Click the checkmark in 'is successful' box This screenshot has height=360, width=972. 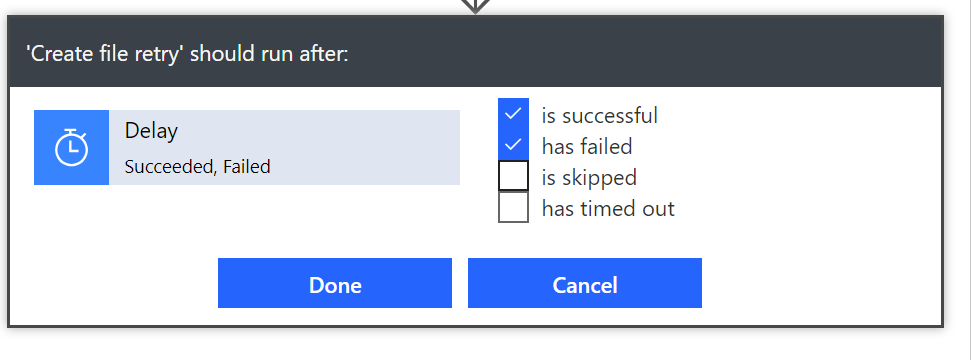[513, 114]
